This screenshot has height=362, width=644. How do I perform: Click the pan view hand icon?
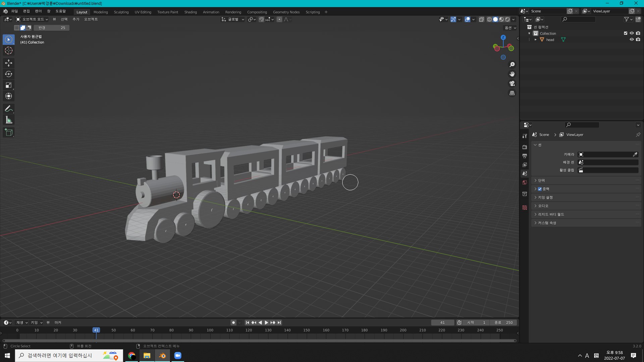coord(512,74)
